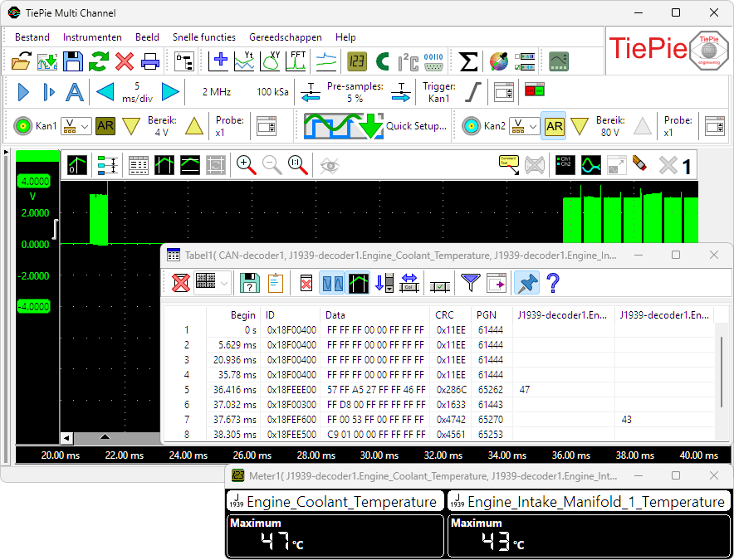Click the 1:1 zoom reset magnifier

point(298,165)
